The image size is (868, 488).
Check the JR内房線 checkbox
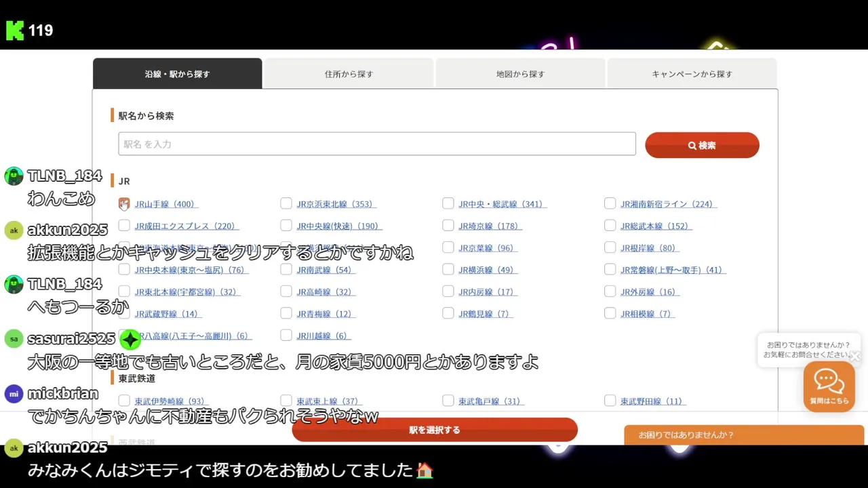pyautogui.click(x=448, y=291)
